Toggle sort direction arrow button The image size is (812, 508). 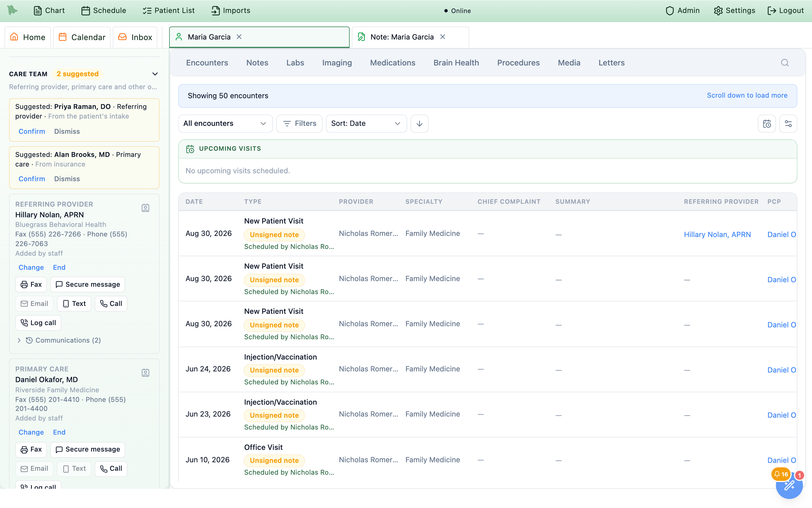(420, 124)
